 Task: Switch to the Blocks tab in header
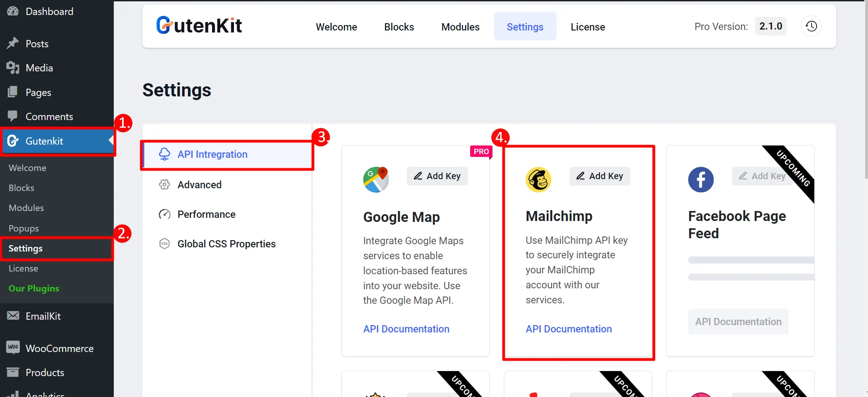coord(399,27)
